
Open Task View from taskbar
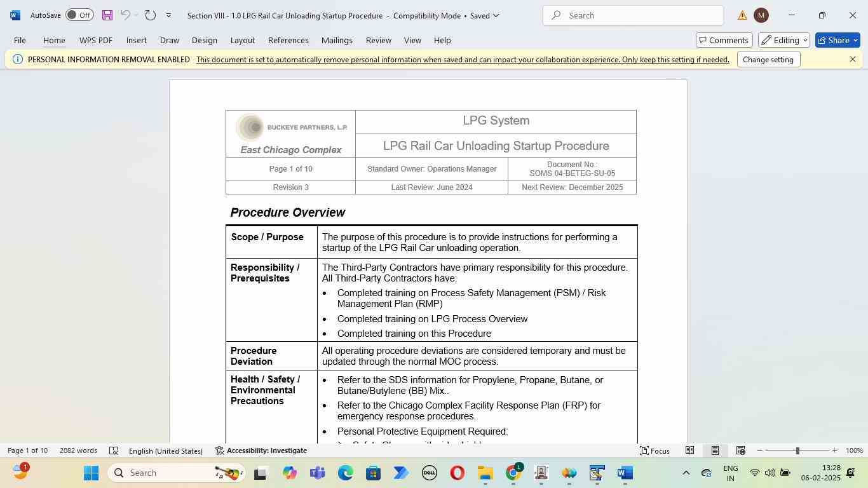click(x=260, y=473)
